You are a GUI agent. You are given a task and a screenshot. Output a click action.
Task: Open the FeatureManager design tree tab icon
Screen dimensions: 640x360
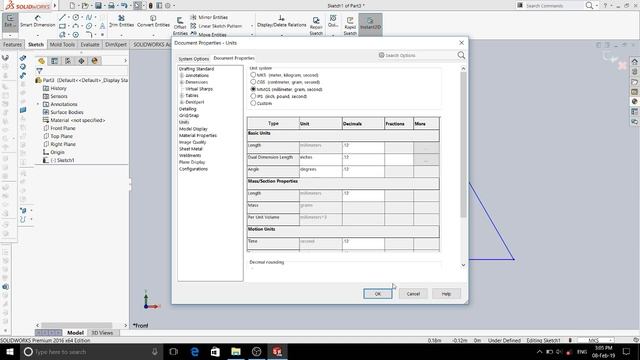tap(41, 61)
